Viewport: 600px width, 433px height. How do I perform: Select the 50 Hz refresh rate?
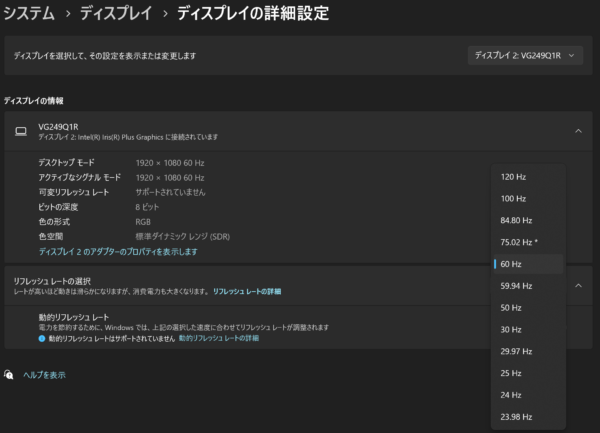511,308
